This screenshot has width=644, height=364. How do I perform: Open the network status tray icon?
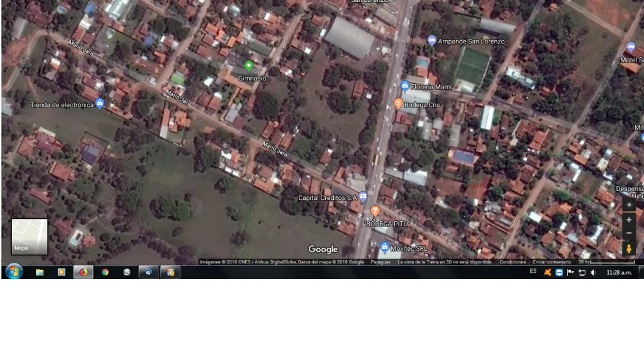pyautogui.click(x=582, y=272)
